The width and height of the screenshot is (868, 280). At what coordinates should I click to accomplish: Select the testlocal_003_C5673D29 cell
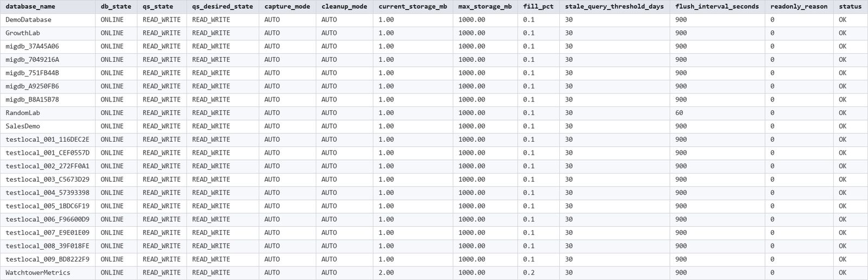[x=47, y=179]
